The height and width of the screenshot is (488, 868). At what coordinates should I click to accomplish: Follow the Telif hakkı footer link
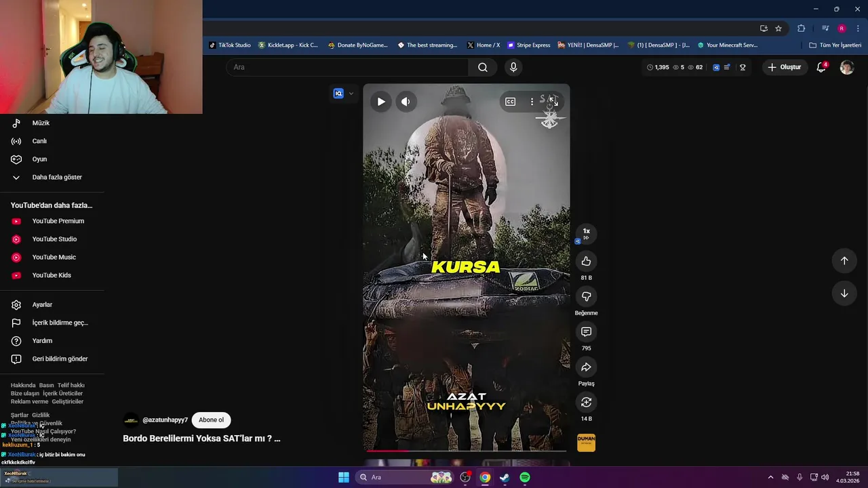pyautogui.click(x=71, y=385)
